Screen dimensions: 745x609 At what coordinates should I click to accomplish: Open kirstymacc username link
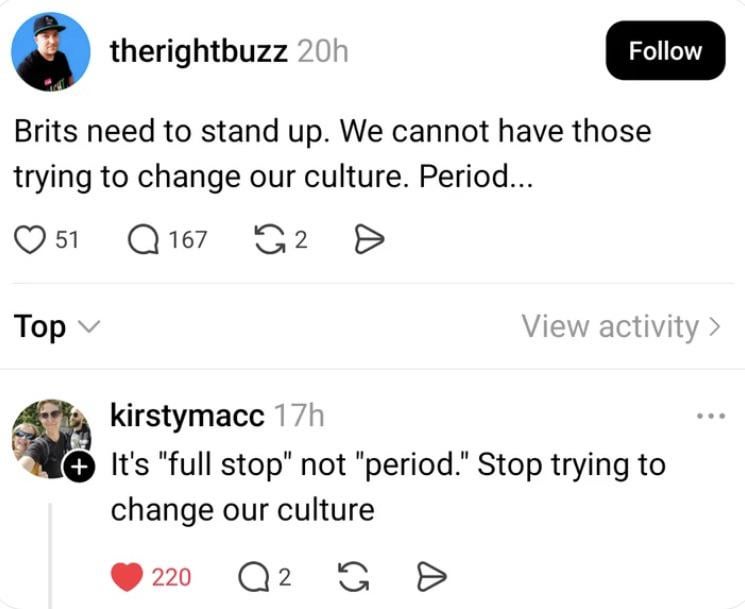click(x=187, y=415)
